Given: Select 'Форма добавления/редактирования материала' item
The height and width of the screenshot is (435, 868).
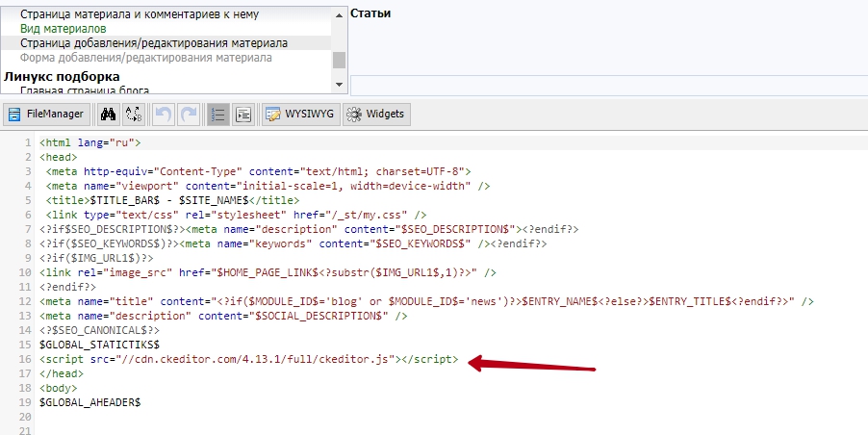Looking at the screenshot, I should (x=146, y=58).
